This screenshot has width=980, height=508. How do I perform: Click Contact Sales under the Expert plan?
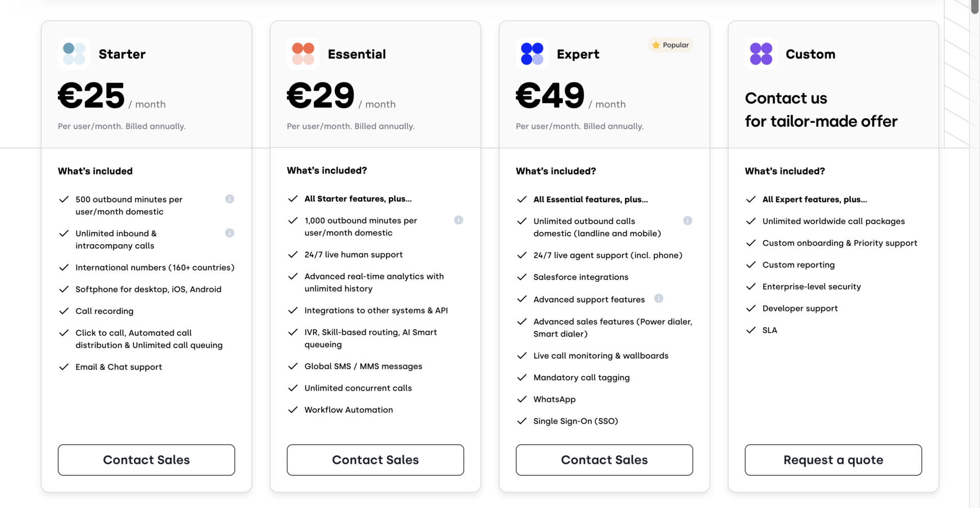(604, 459)
